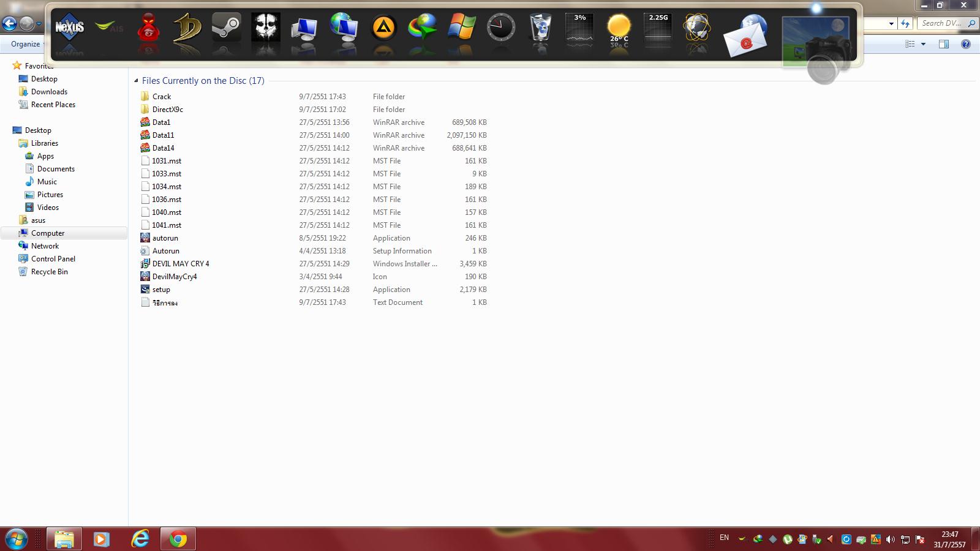Open Steam from the dock
This screenshot has height=551, width=980.
226,29
